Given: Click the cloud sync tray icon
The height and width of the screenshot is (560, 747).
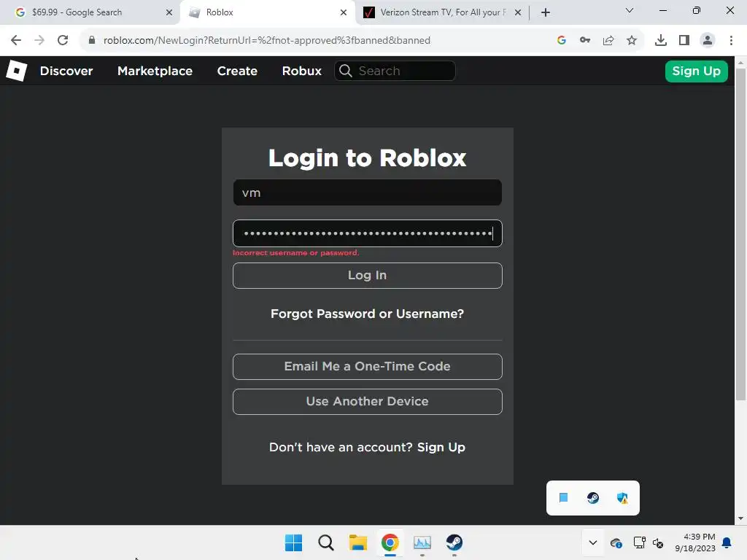Looking at the screenshot, I should (616, 542).
